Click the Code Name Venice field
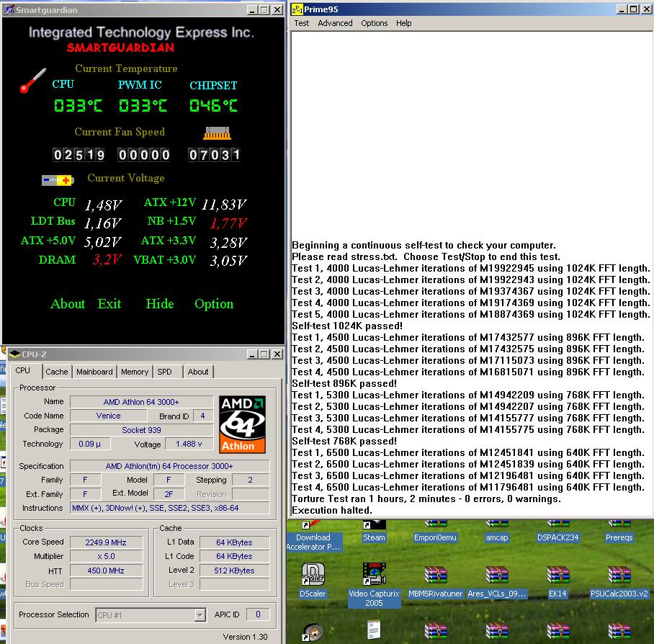The image size is (654, 644). coord(109,416)
